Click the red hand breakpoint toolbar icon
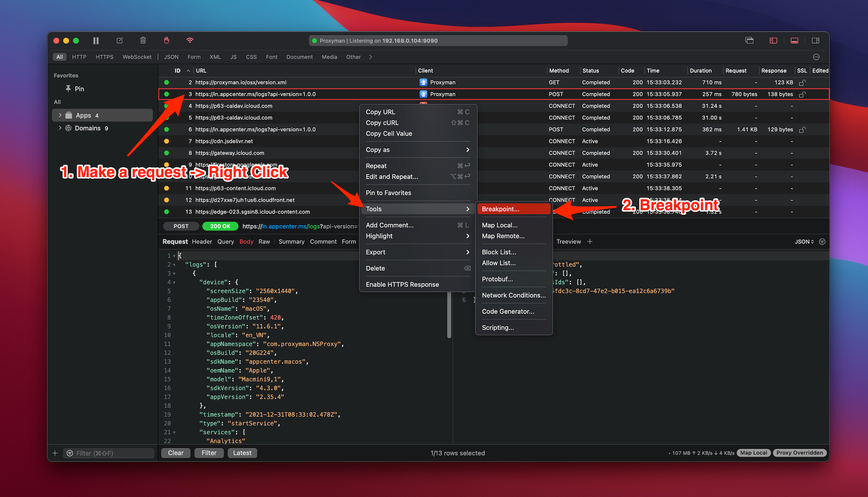868x497 pixels. pyautogui.click(x=167, y=40)
